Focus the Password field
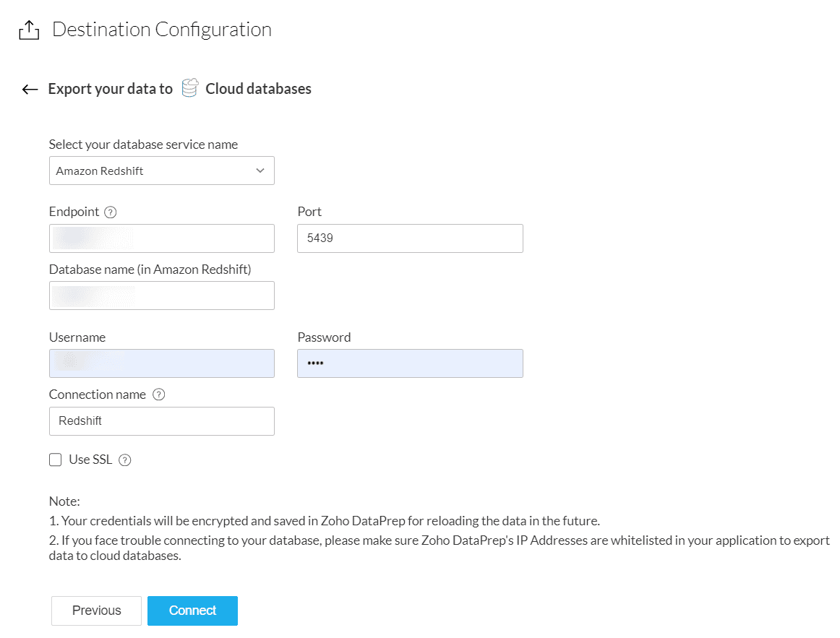Image resolution: width=840 pixels, height=638 pixels. click(x=410, y=363)
